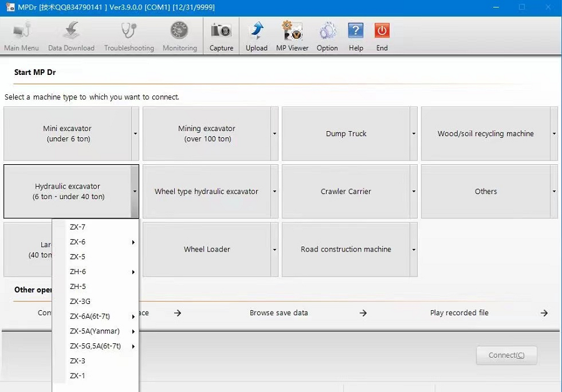Image resolution: width=562 pixels, height=392 pixels.
Task: Choose ZX-6 from the model menu
Action: click(96, 242)
